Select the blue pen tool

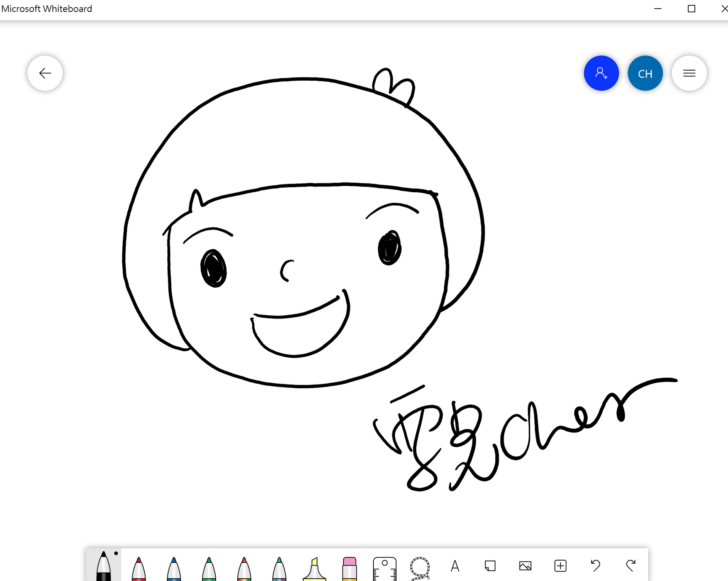174,568
